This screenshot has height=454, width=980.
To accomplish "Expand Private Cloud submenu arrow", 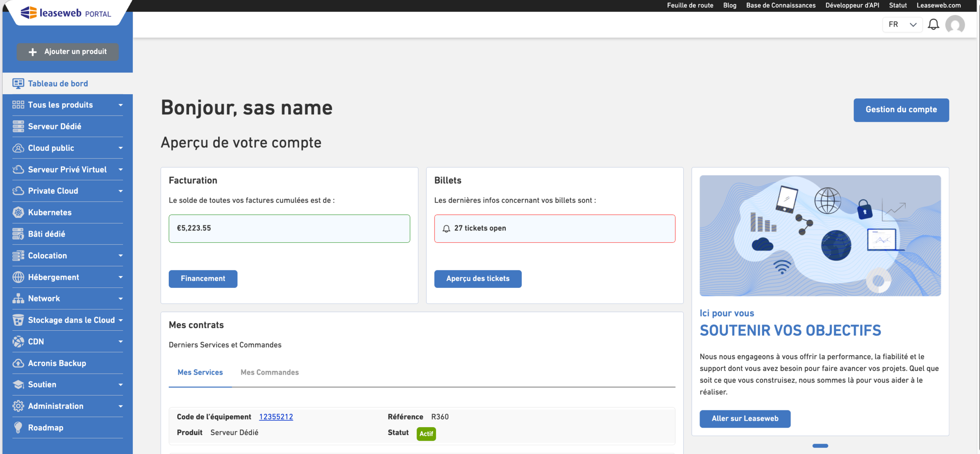I will (x=121, y=191).
